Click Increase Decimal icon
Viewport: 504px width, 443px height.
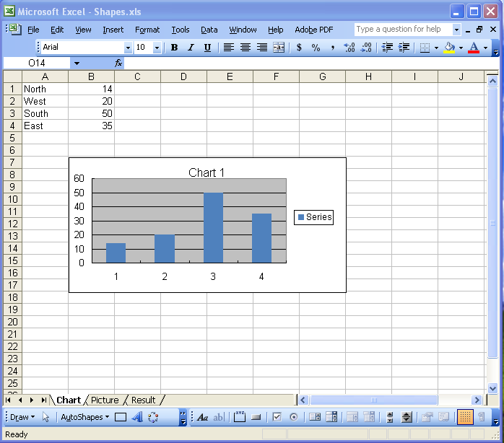349,48
